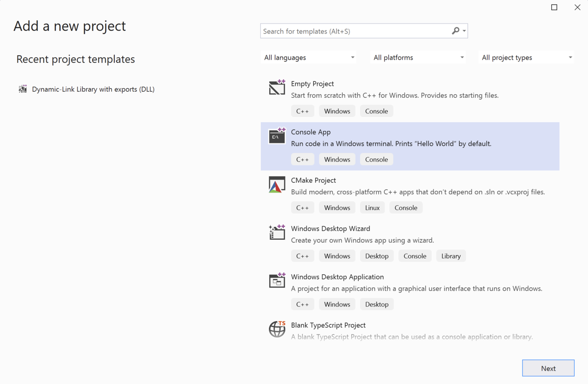The height and width of the screenshot is (384, 588).
Task: Select the Empty Project template icon
Action: tap(277, 87)
